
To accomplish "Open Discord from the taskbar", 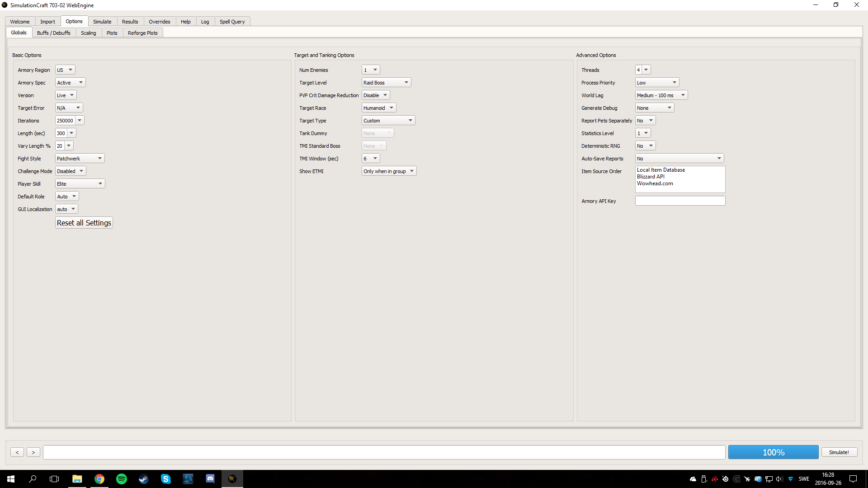I will pos(210,479).
